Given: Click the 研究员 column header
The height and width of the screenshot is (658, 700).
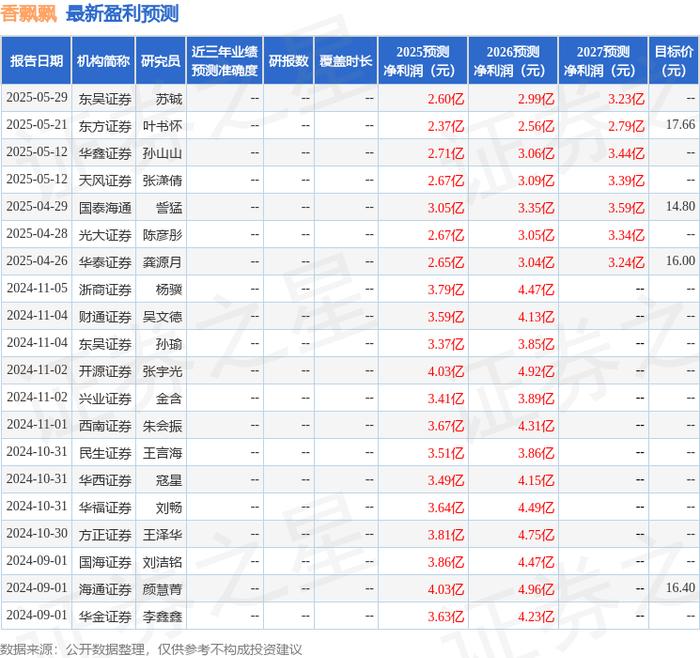Looking at the screenshot, I should (161, 61).
